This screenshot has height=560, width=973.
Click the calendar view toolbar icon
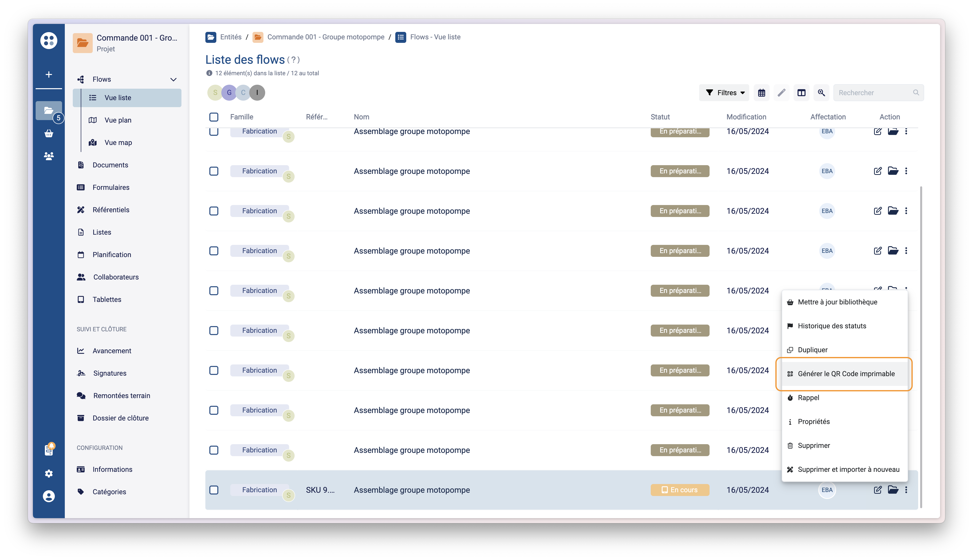(x=761, y=93)
